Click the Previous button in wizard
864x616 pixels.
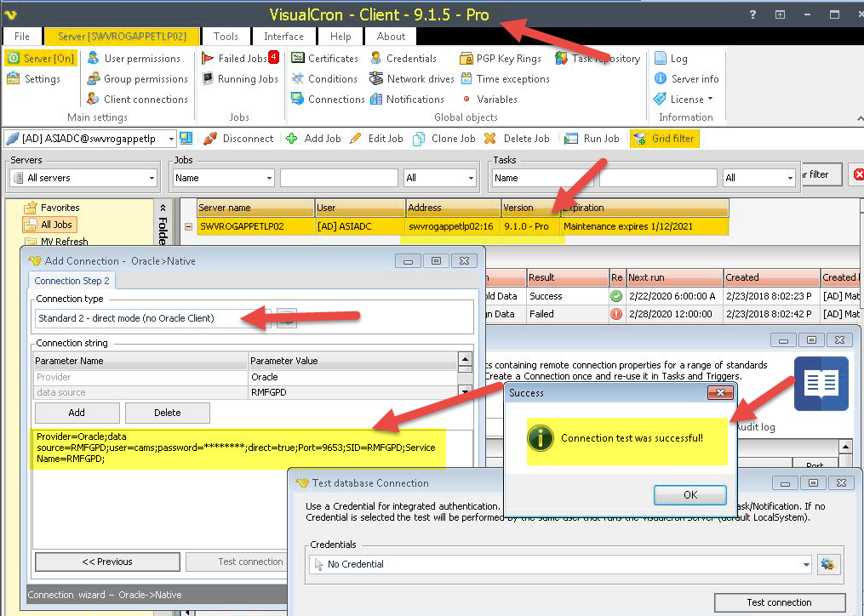[x=107, y=562]
